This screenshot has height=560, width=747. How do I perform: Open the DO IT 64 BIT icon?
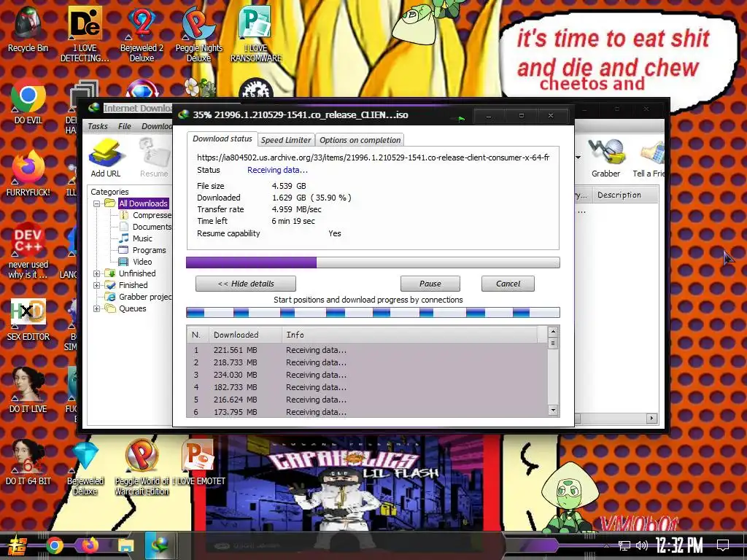click(28, 463)
